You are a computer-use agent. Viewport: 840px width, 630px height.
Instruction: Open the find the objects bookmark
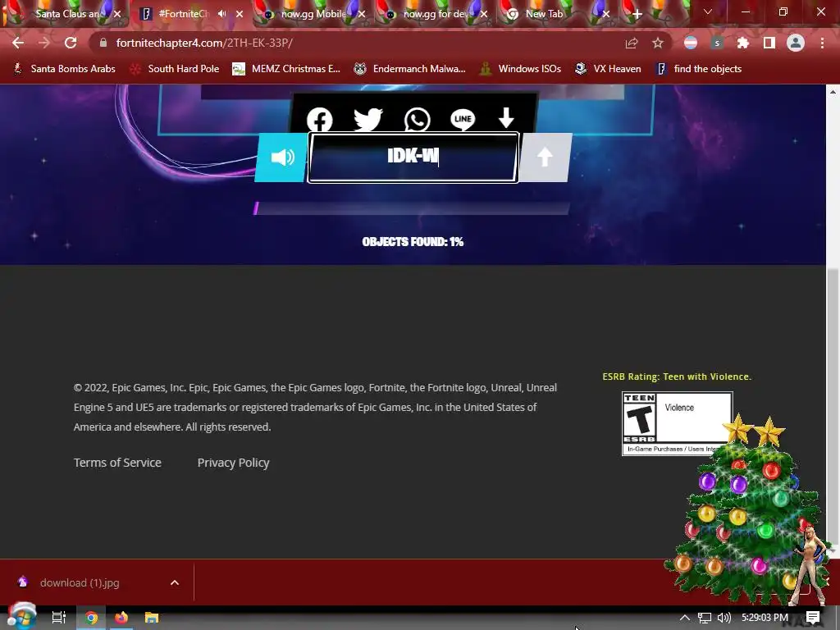(x=699, y=69)
